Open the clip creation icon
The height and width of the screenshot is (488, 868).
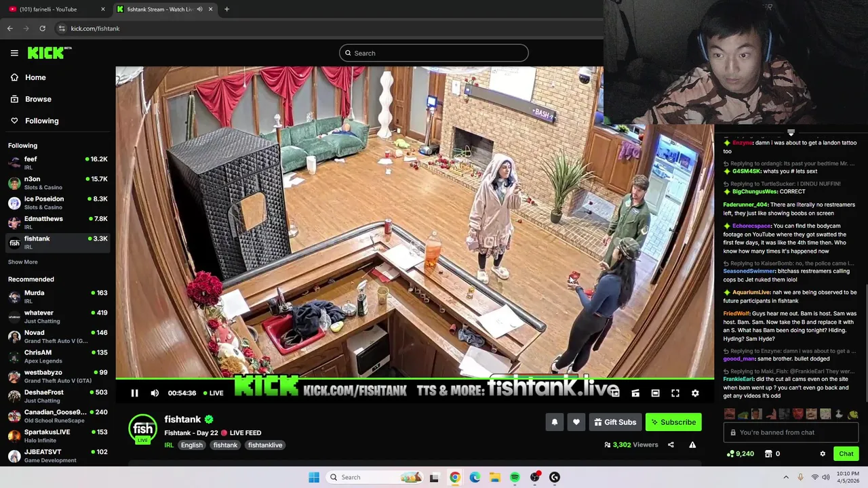635,393
